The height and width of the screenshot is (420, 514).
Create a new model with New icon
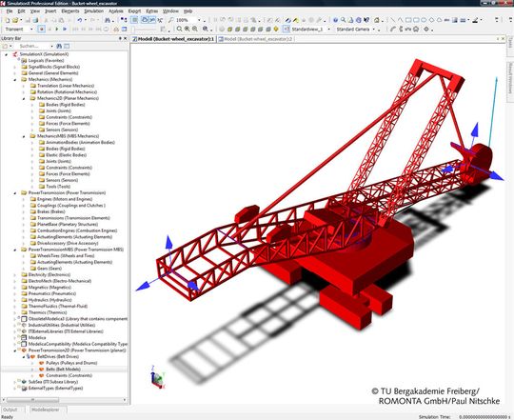[8, 20]
